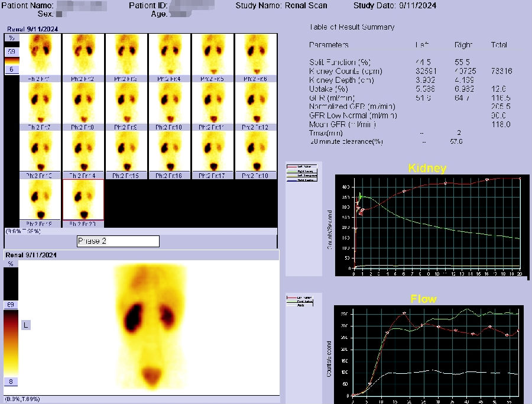
Task: Click the small color swatch in thumbnail grid scale
Action: point(10,61)
